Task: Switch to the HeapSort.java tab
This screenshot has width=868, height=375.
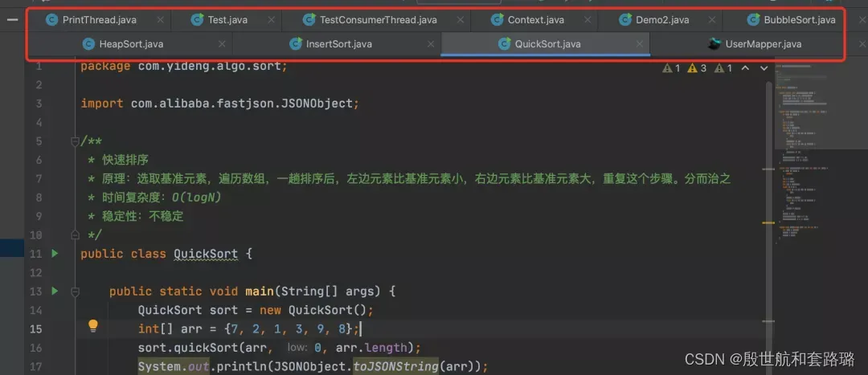Action: [x=131, y=43]
